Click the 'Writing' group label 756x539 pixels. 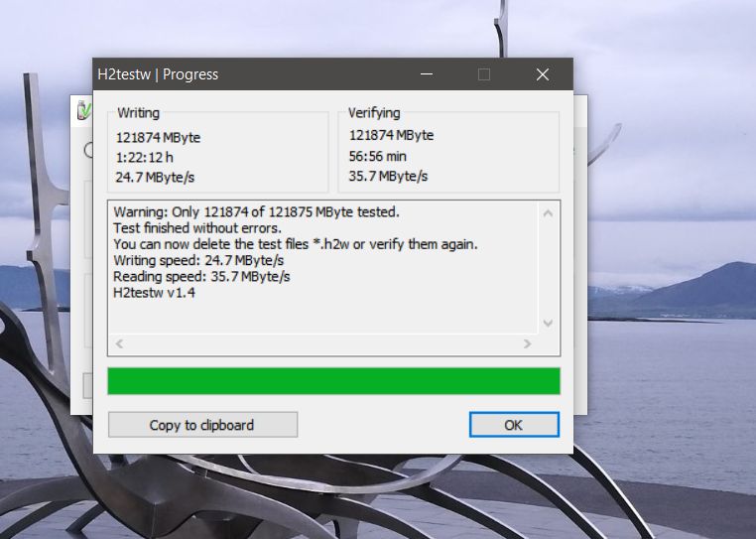138,113
